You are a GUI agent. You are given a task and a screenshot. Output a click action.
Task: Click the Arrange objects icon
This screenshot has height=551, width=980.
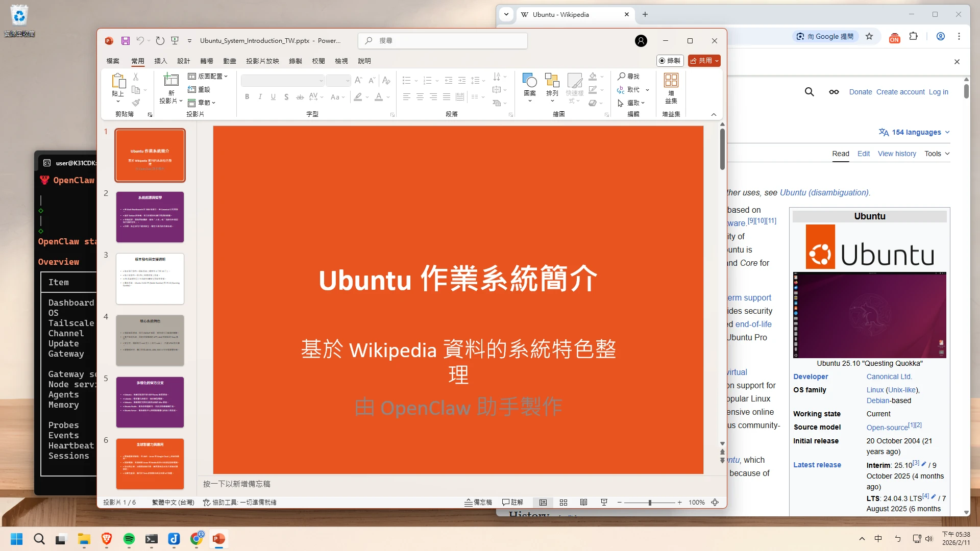click(552, 81)
